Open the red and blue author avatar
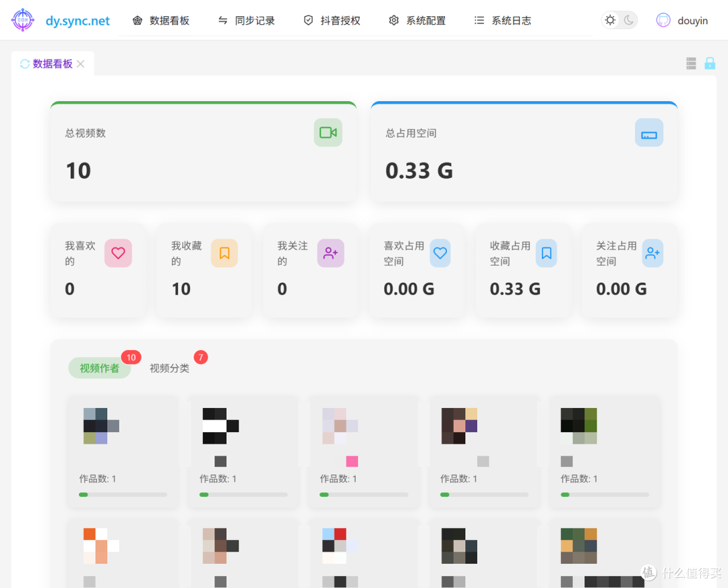This screenshot has width=728, height=588. coord(340,546)
